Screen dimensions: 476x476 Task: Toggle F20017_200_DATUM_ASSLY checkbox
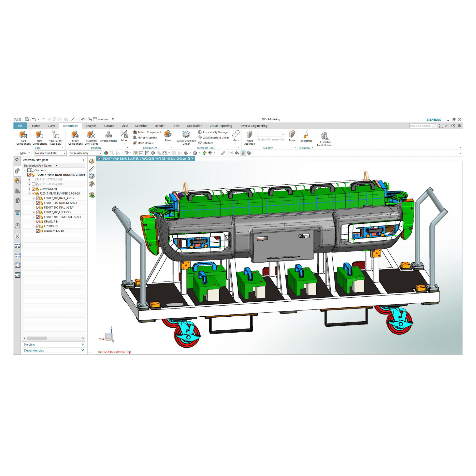38,203
